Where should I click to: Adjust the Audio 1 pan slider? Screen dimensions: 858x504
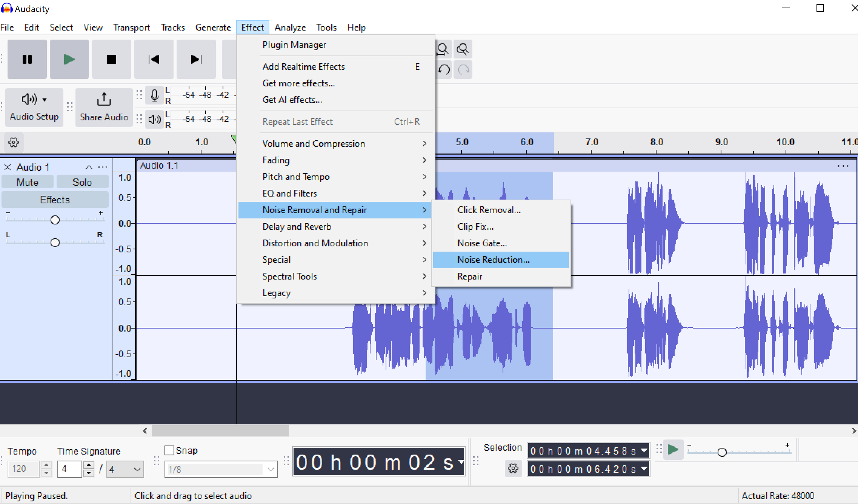tap(55, 243)
